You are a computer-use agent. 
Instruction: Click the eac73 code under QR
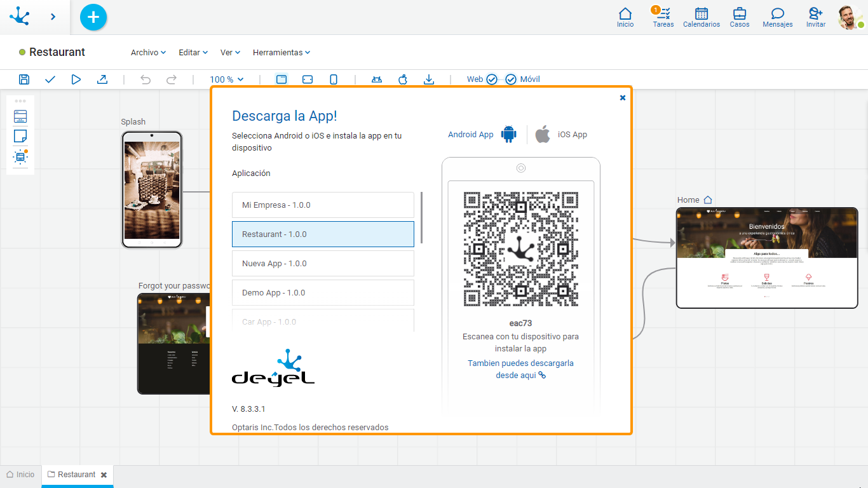(521, 323)
